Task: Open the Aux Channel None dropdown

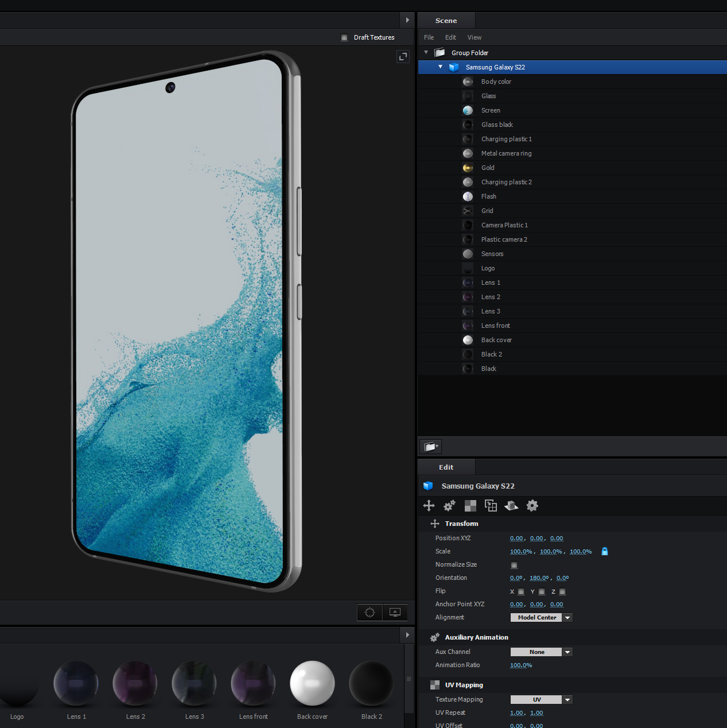Action: tap(542, 652)
